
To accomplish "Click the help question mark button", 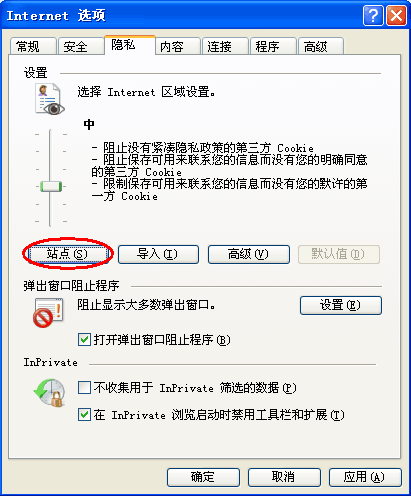I will tap(373, 16).
